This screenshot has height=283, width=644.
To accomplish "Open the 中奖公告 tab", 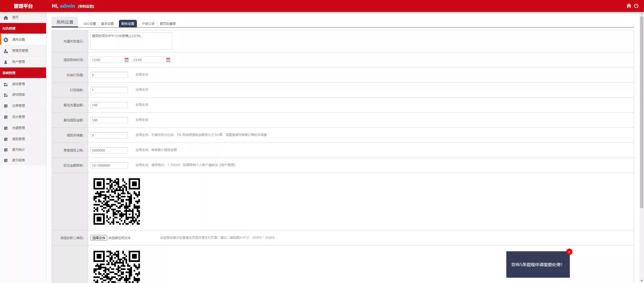I will 148,24.
